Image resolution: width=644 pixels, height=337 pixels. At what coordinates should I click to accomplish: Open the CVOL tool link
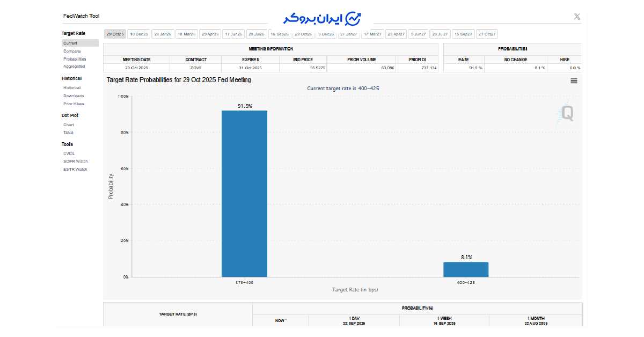coord(69,153)
